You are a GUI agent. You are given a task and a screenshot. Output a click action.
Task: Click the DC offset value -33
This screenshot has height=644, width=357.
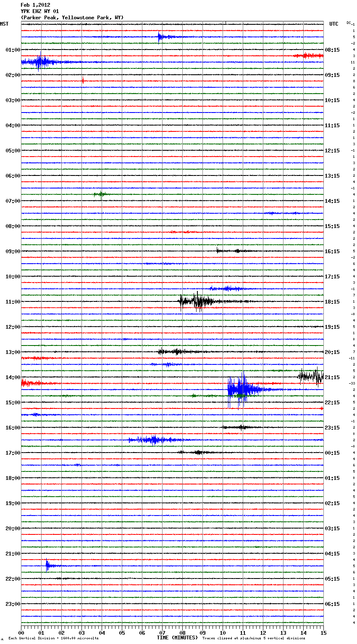point(352,383)
